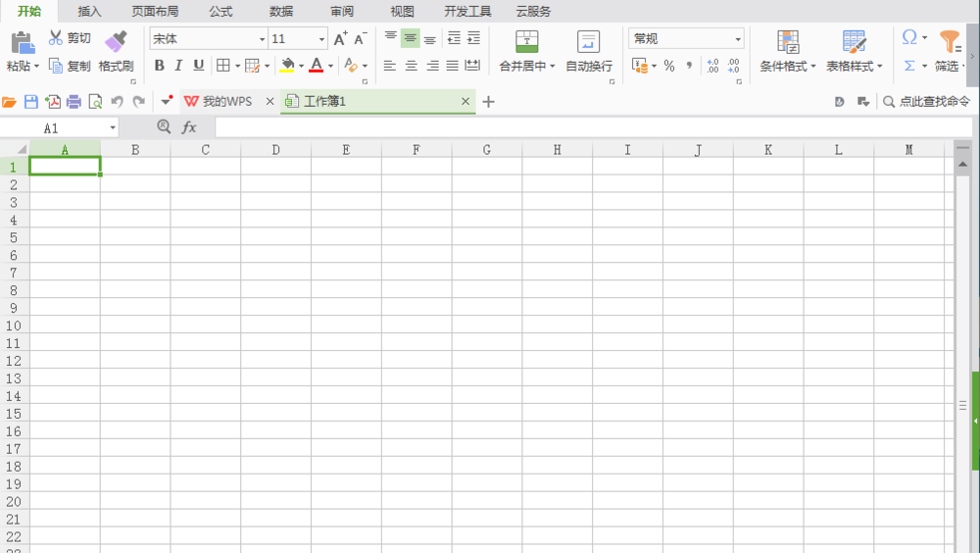Increase font size with the A+ icon
Viewport: 980px width, 553px height.
[340, 39]
